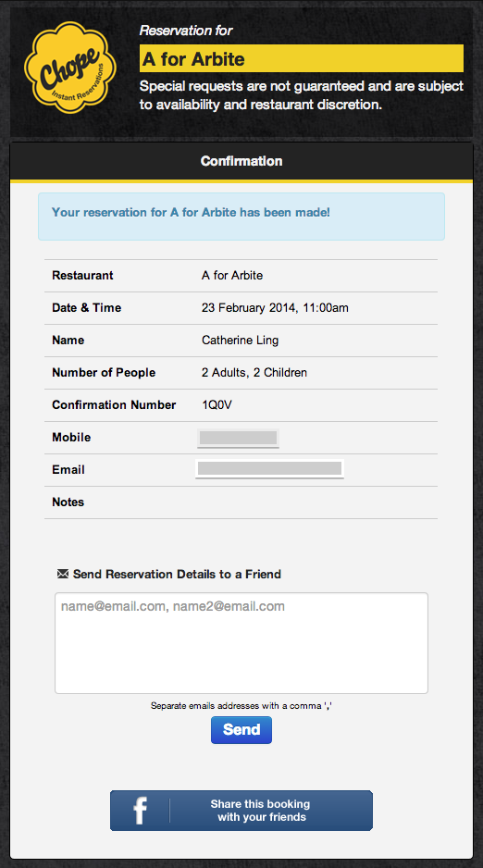
Task: Click the envelope icon beside Send Reservation Details
Action: pyautogui.click(x=63, y=574)
